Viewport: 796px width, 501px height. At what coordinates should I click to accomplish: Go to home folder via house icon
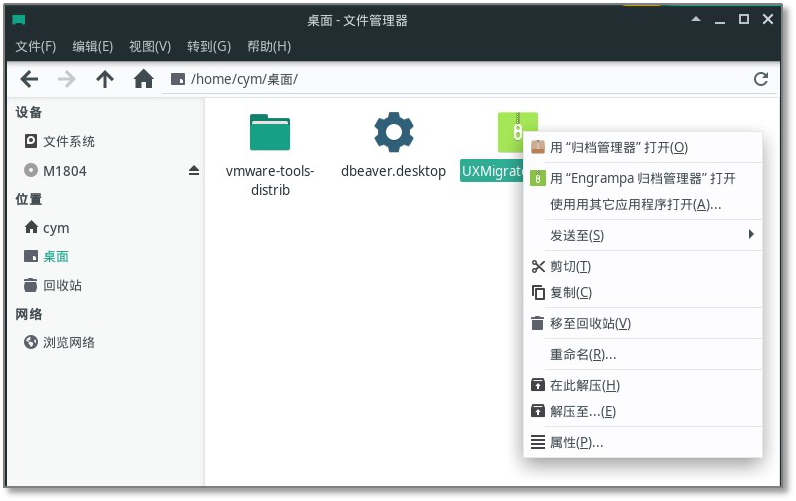[x=144, y=79]
